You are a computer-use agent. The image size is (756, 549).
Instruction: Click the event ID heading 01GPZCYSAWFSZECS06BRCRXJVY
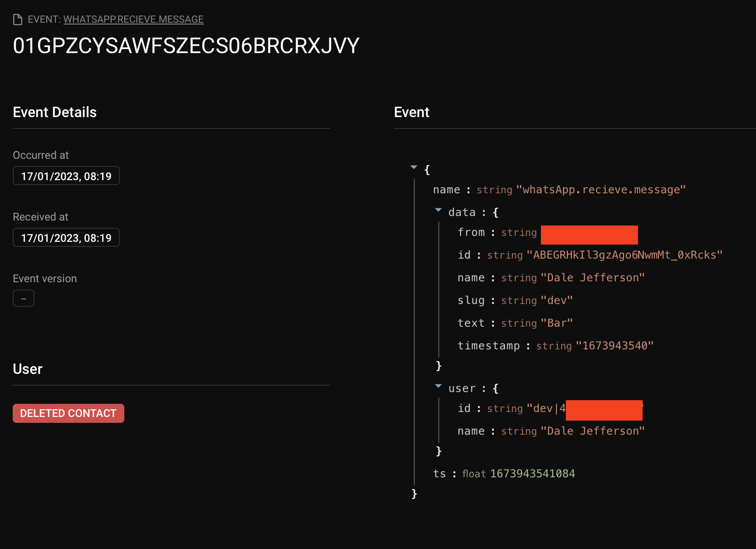click(x=186, y=45)
